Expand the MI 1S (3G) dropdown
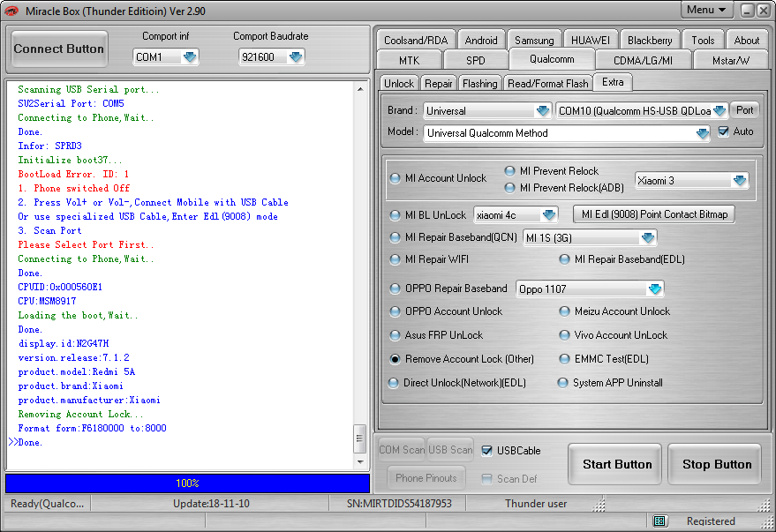Image resolution: width=776 pixels, height=532 pixels. [648, 238]
